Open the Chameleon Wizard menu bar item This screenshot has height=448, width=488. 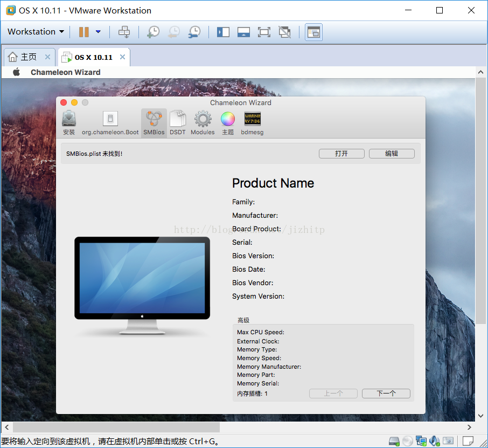[x=65, y=72]
